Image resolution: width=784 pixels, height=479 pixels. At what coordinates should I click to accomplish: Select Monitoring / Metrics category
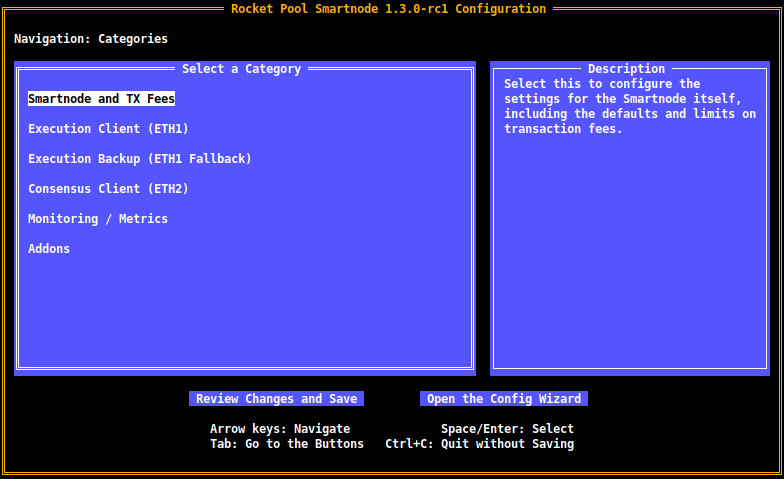pyautogui.click(x=97, y=219)
